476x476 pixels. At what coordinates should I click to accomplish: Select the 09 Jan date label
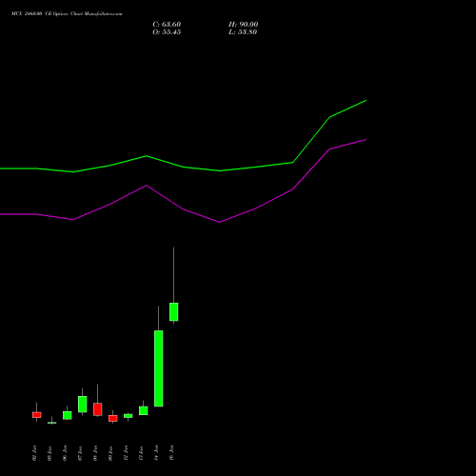point(110,453)
